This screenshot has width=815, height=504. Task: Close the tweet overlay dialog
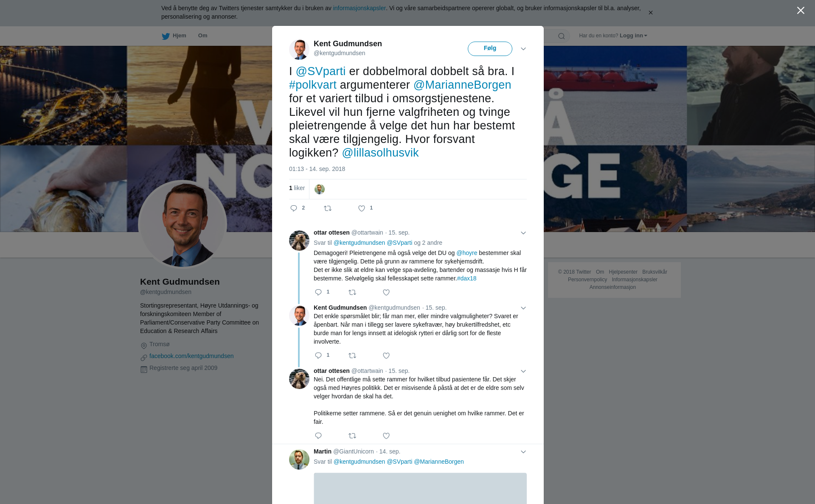[x=801, y=11]
